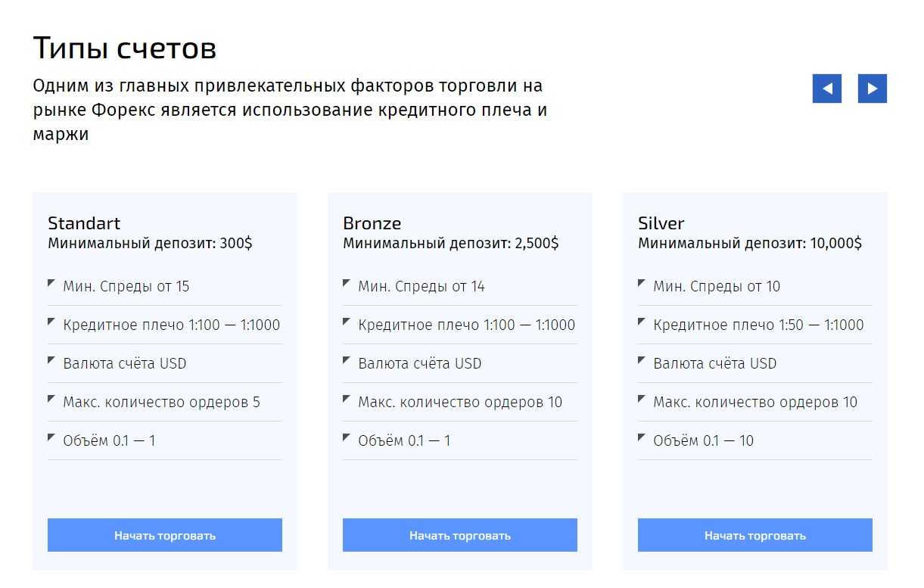Click Standart minimum deposit 300$ text
This screenshot has height=588, width=924.
pyautogui.click(x=150, y=244)
